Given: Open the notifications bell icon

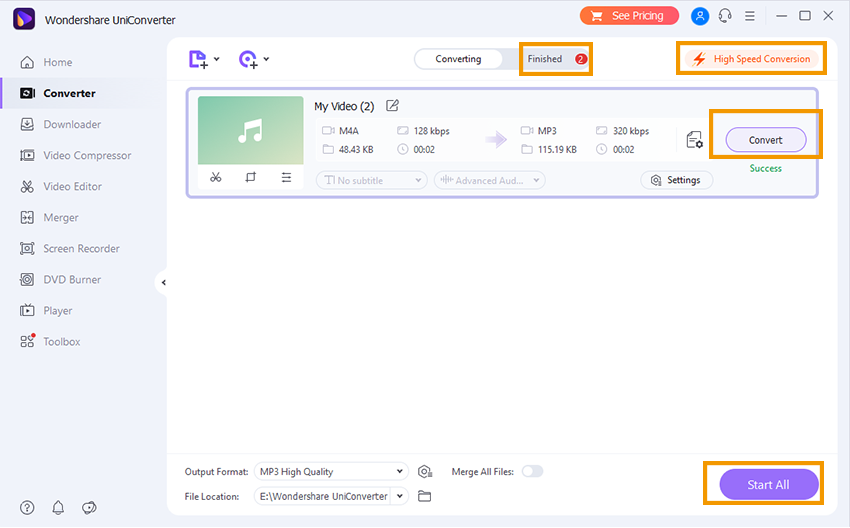Looking at the screenshot, I should point(58,507).
